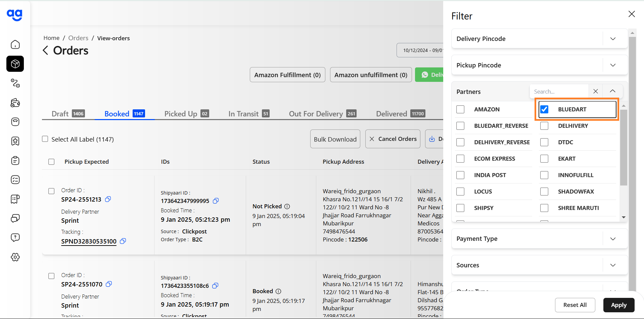Click Amazon unfulfillment (0) button
644x319 pixels.
click(371, 75)
